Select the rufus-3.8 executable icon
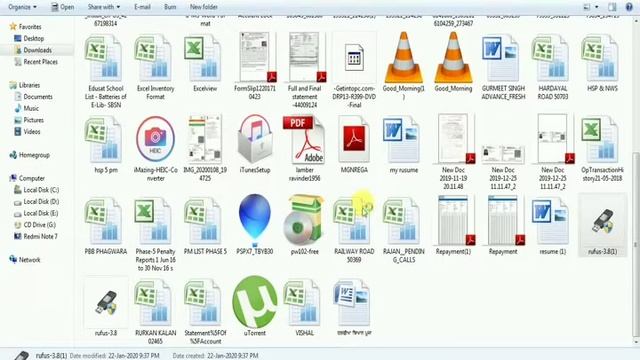 point(106,307)
